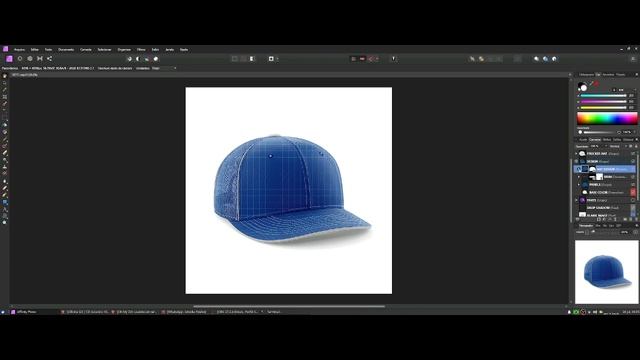
Task: Pick a hue from the rainbow spectrum bar
Action: (x=607, y=118)
